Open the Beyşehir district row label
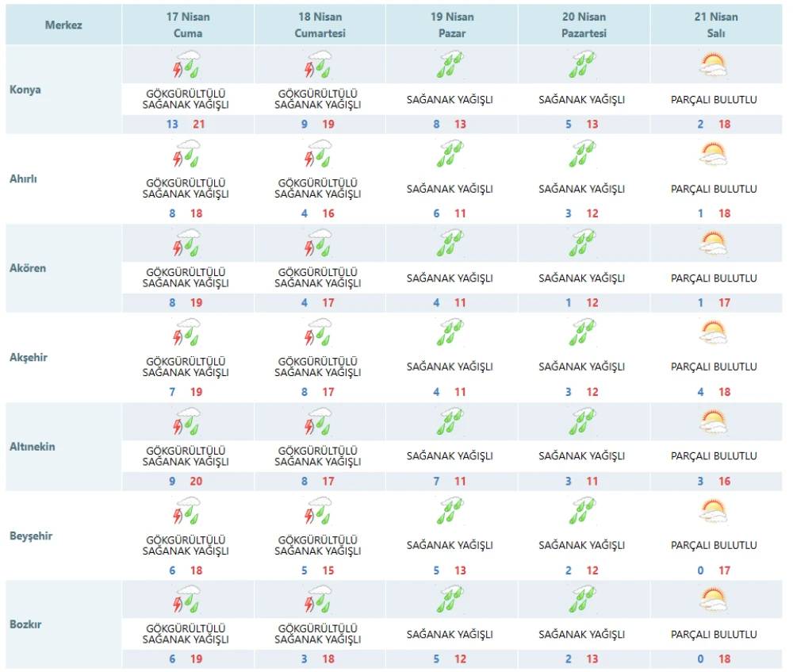 [31, 536]
